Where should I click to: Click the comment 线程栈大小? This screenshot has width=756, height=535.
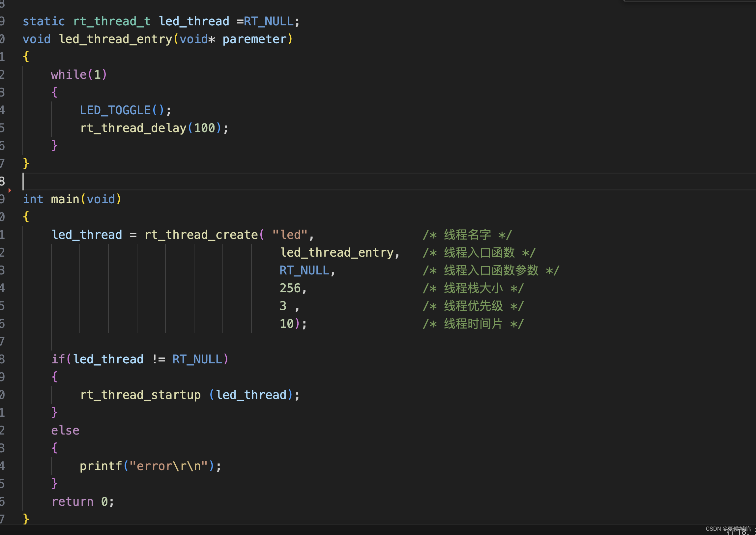click(473, 288)
